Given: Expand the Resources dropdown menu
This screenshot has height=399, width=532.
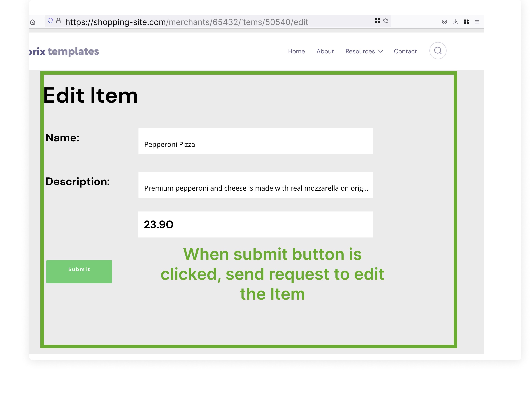Looking at the screenshot, I should pos(364,51).
